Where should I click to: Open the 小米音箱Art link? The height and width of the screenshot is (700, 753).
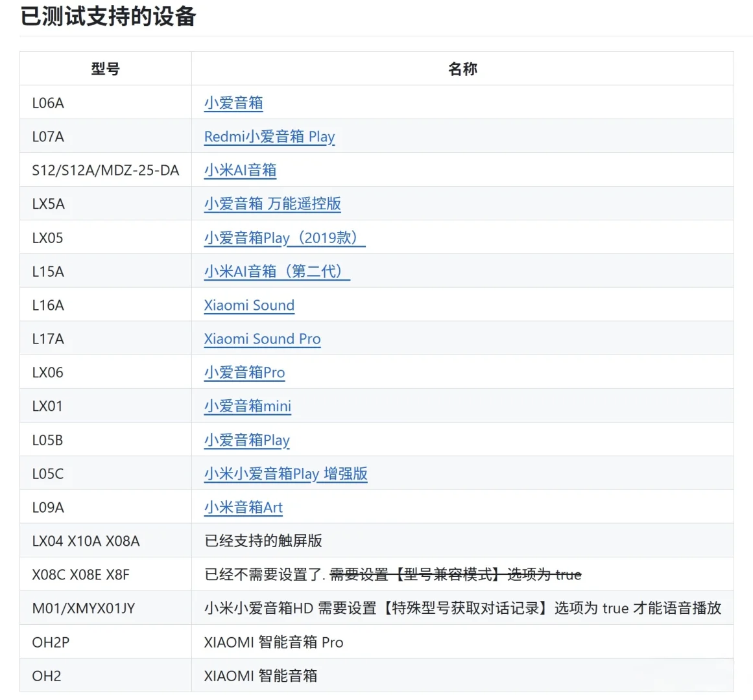(x=243, y=507)
